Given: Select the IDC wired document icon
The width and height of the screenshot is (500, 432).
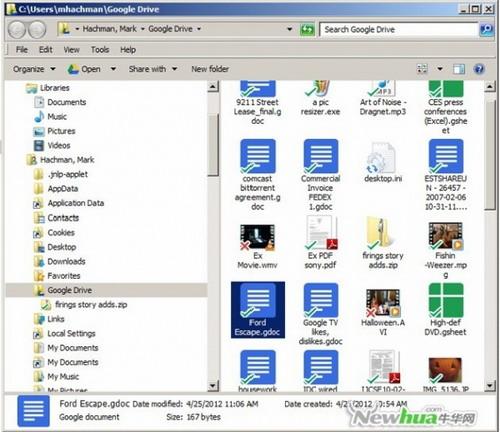Looking at the screenshot, I should tap(321, 367).
